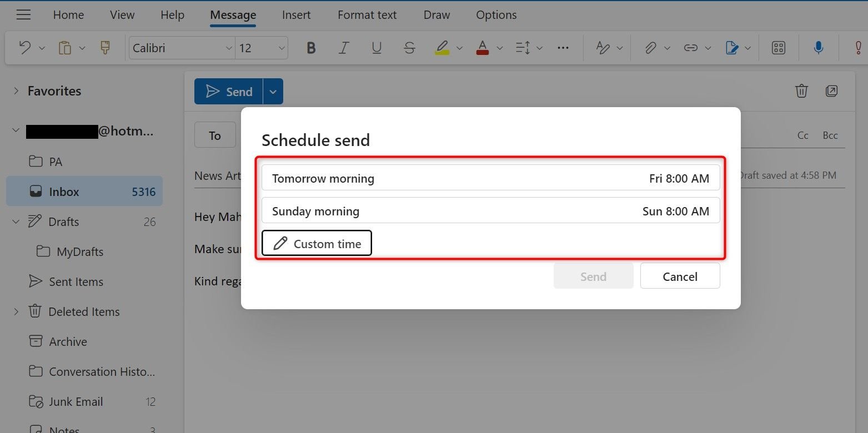This screenshot has width=868, height=433.
Task: Open highlight color dropdown arrow
Action: (459, 48)
